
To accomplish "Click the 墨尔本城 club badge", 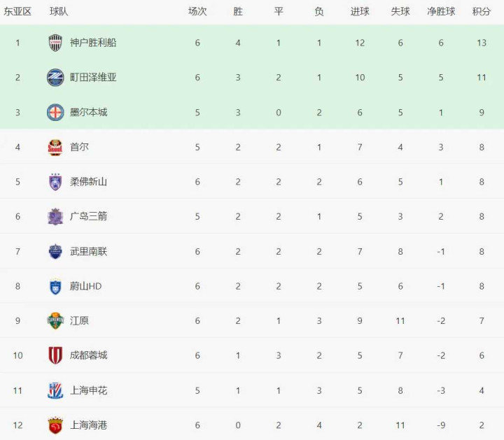I will [x=55, y=112].
